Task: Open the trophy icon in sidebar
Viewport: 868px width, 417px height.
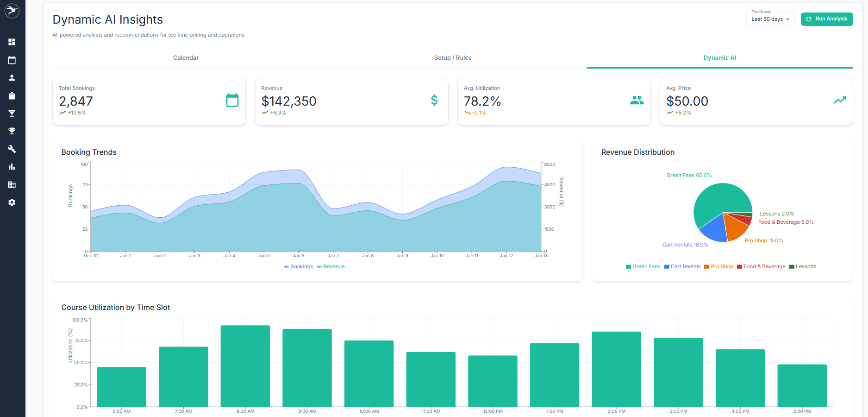Action: click(x=12, y=131)
